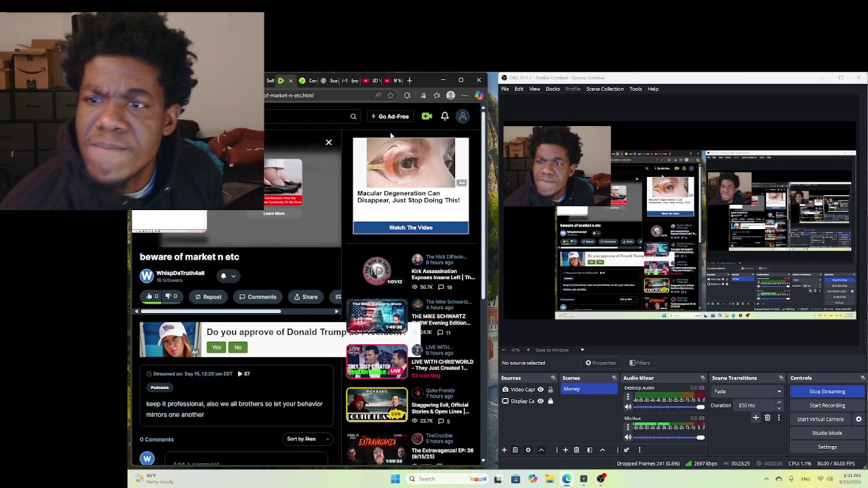Expand channel notification dropdown chevron
Viewport: 868px width, 488px height.
coord(233,276)
